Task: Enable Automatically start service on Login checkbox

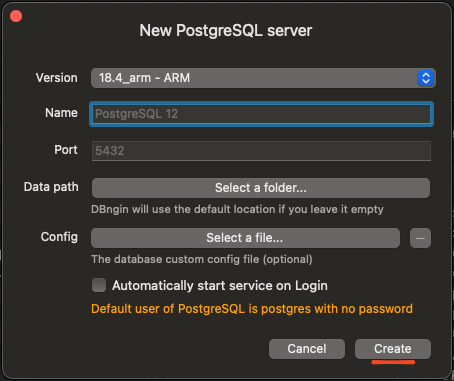Action: tap(99, 285)
